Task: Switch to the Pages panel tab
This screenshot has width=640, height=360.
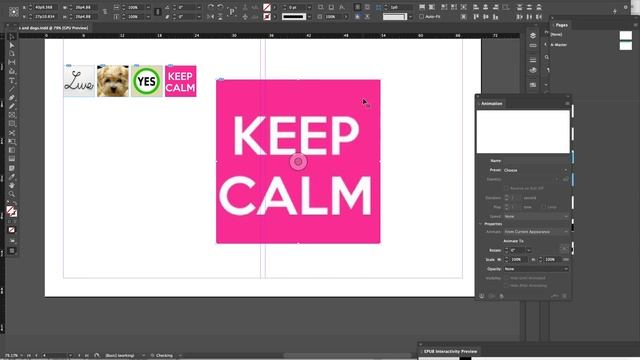Action: 562,25
